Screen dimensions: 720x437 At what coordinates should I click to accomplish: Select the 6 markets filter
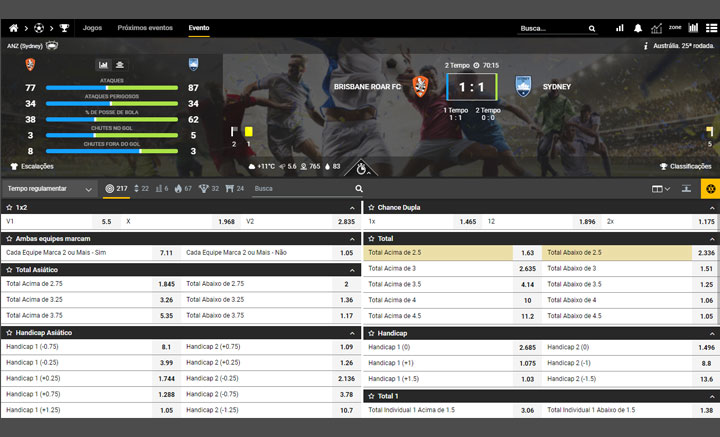click(x=162, y=189)
